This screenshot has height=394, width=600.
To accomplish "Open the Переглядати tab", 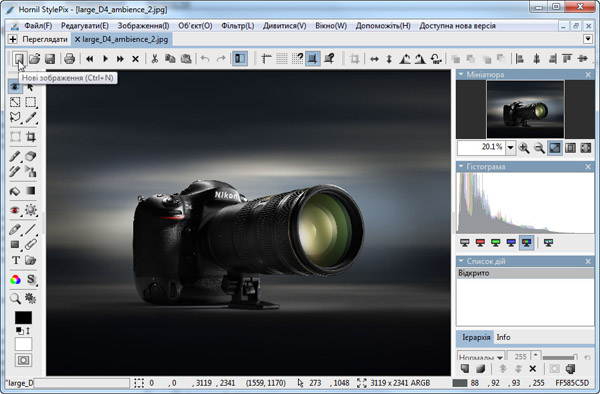I will 45,39.
